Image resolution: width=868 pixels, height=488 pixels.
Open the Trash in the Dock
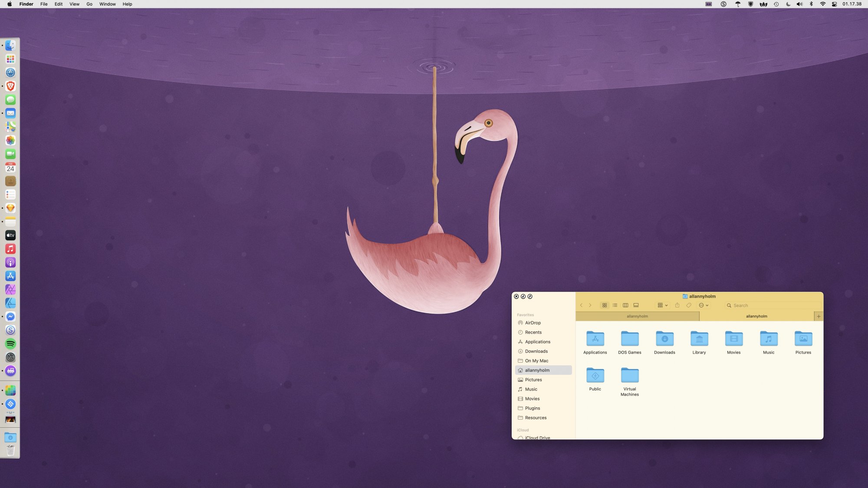pyautogui.click(x=10, y=450)
